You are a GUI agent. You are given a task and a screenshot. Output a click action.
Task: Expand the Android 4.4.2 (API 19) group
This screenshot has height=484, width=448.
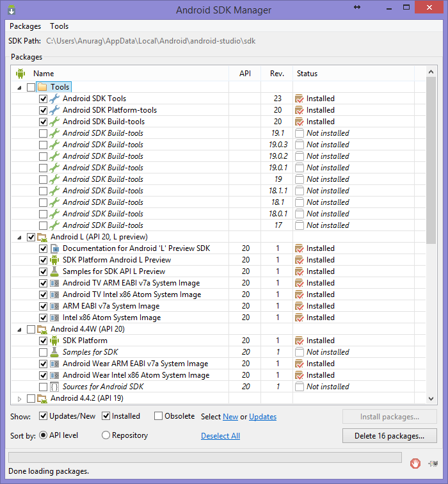[x=19, y=399]
